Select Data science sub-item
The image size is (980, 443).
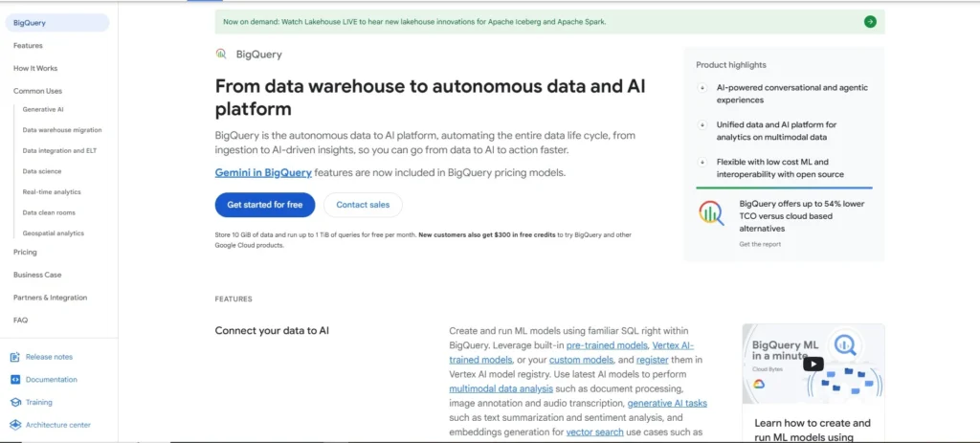click(x=42, y=171)
